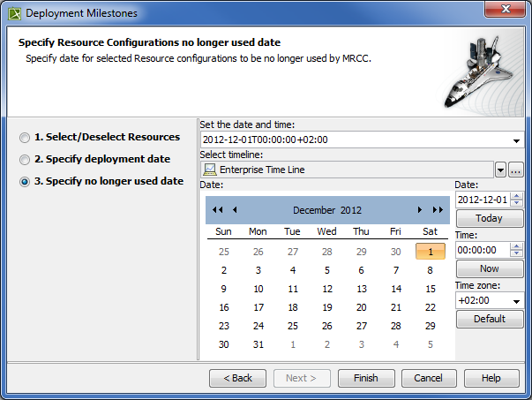Select greyed November 27 in calendar
Viewport: 532px width, 400px height.
(x=293, y=252)
